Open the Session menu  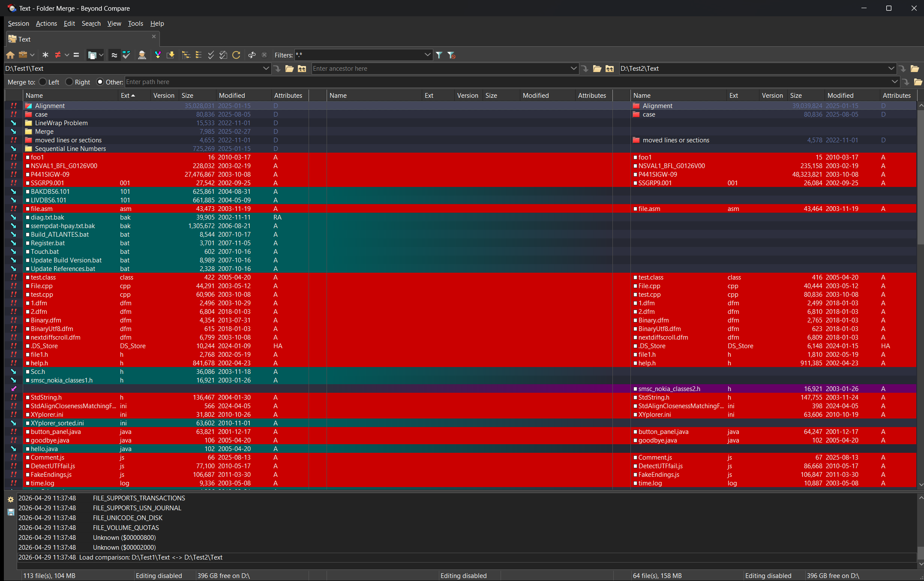18,24
